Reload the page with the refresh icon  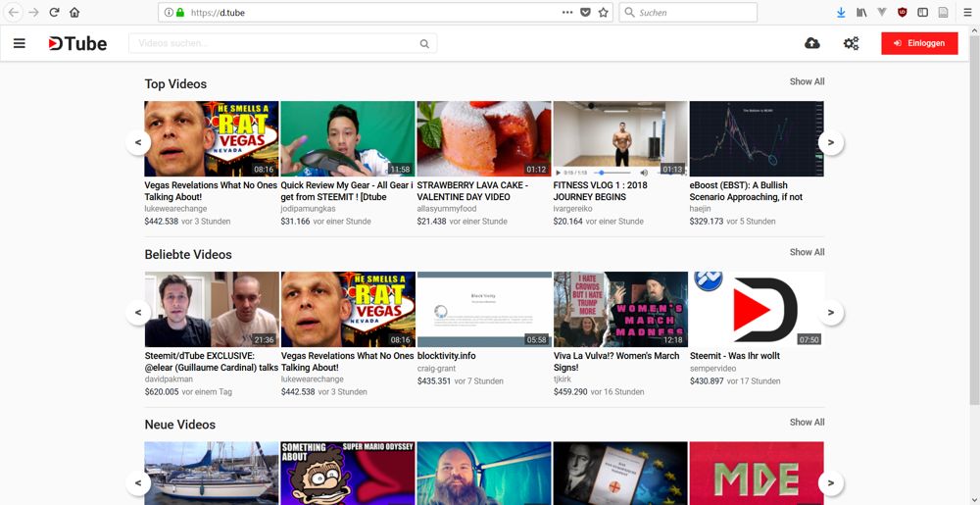54,12
